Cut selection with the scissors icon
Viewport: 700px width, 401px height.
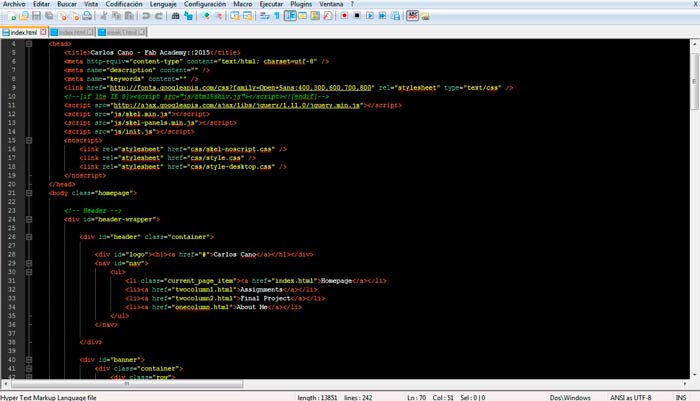pos(104,17)
